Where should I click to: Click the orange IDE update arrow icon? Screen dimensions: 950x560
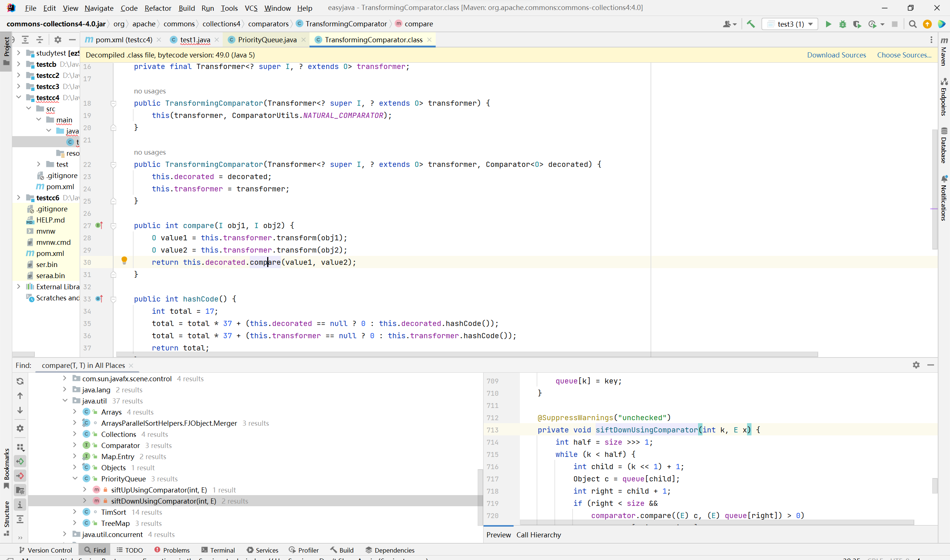pyautogui.click(x=927, y=24)
